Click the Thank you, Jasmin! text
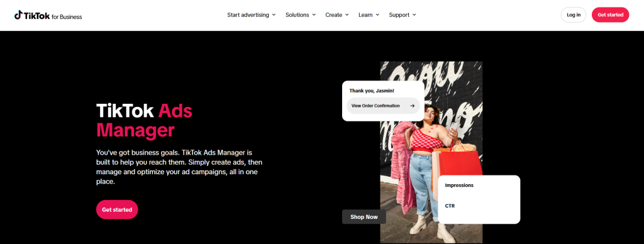The height and width of the screenshot is (244, 644). 372,91
